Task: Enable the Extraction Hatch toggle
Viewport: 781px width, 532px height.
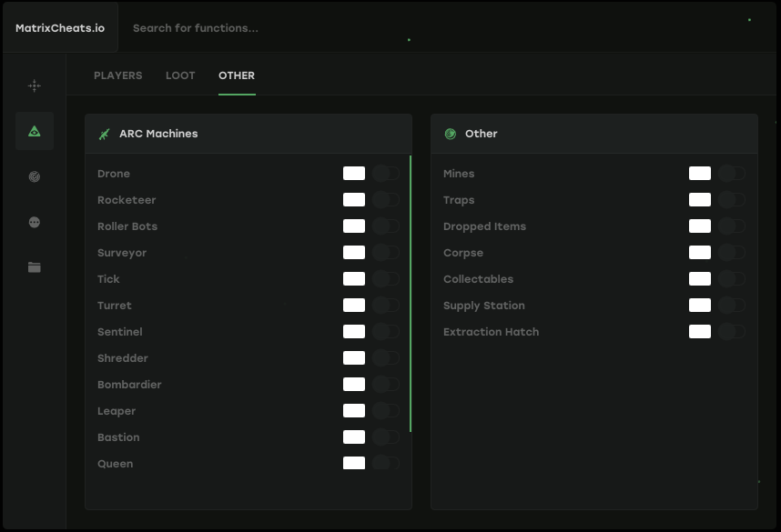Action: click(732, 332)
